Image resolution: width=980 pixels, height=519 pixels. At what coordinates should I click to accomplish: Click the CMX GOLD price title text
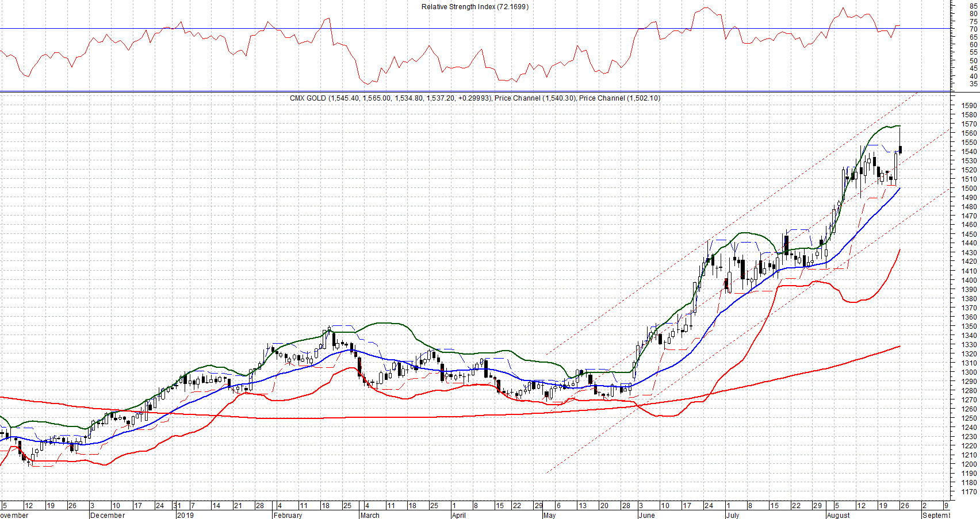475,98
